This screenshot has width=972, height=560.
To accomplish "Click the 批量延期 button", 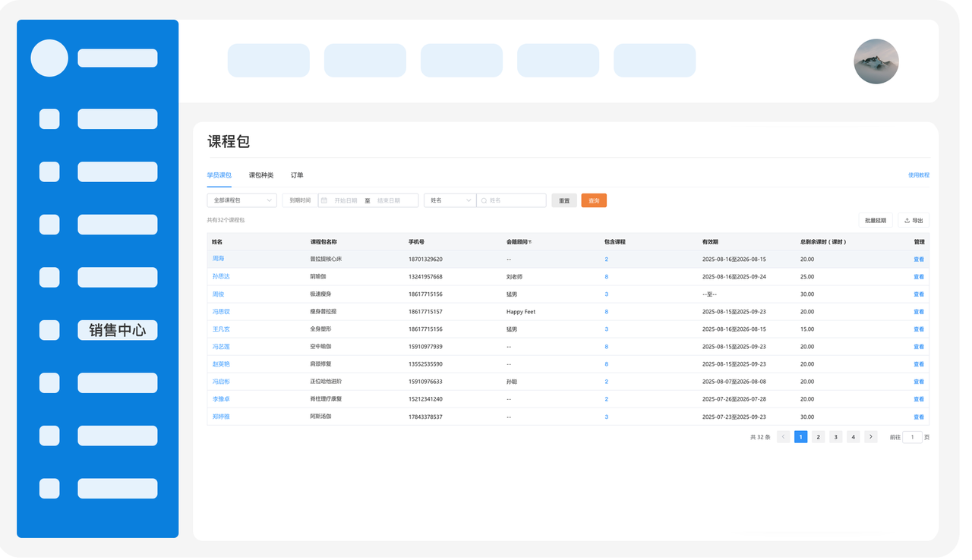I will coord(875,221).
